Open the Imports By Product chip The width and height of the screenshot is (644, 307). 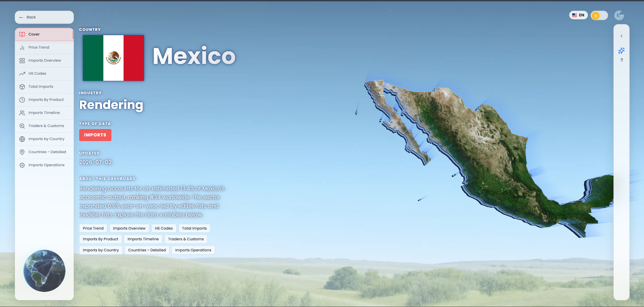click(100, 239)
